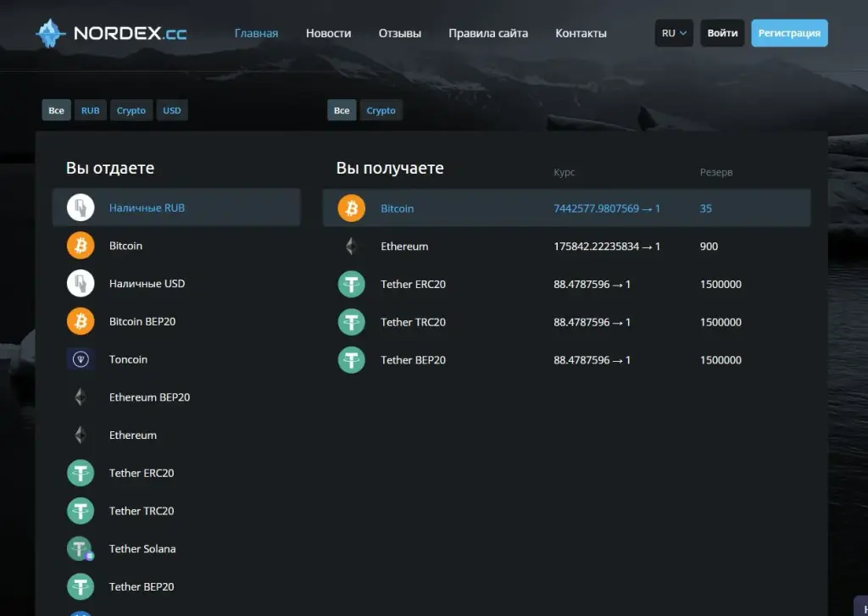Click the Bitcoin rate 7442577.9807569 → 1
The width and height of the screenshot is (868, 616).
pos(607,208)
